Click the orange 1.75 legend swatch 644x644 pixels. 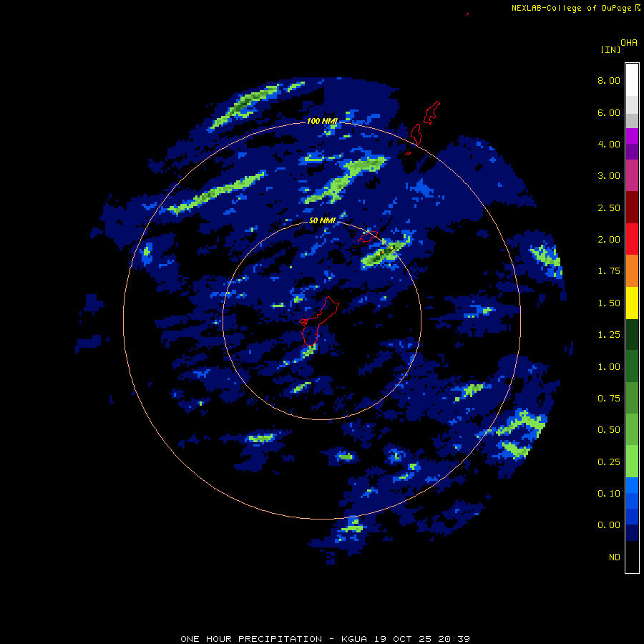pyautogui.click(x=632, y=270)
